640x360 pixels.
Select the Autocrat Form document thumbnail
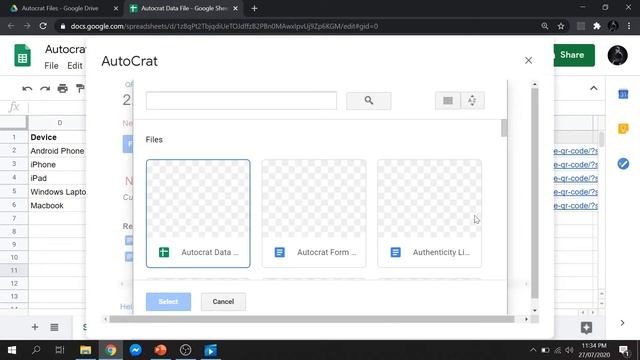click(314, 213)
